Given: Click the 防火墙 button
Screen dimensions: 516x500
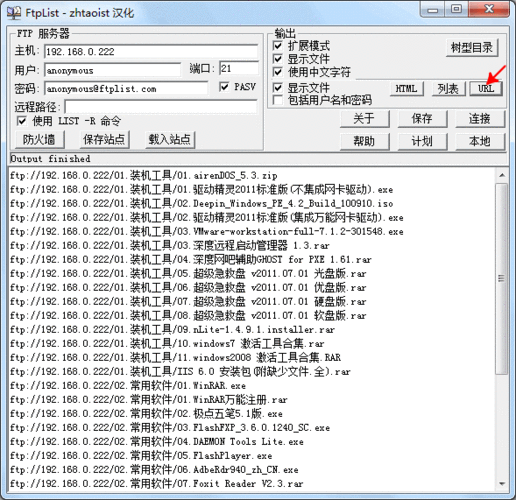Looking at the screenshot, I should coord(39,139).
